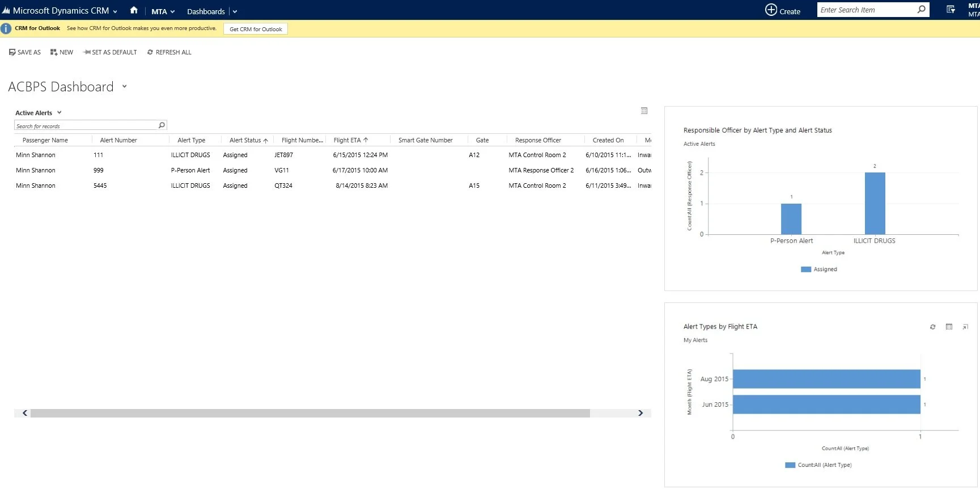The image size is (980, 489).
Task: Refresh the Alert Types by Flight ETA chart
Action: pyautogui.click(x=932, y=327)
